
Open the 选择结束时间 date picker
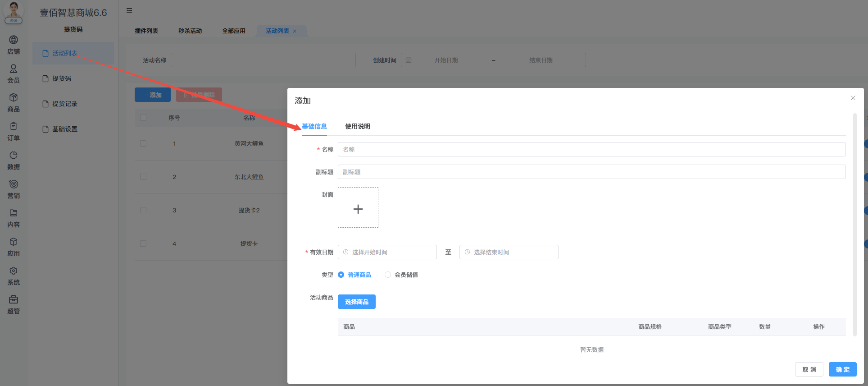pyautogui.click(x=509, y=252)
